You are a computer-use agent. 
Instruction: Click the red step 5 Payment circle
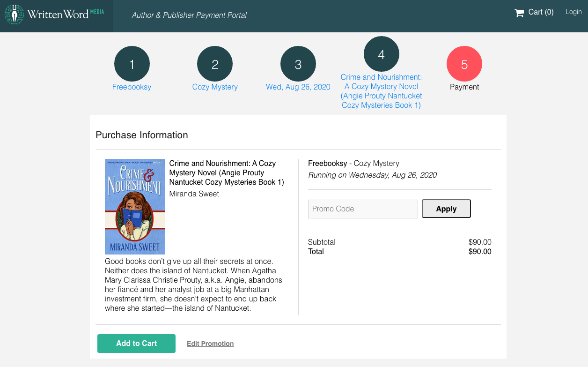[x=464, y=63]
